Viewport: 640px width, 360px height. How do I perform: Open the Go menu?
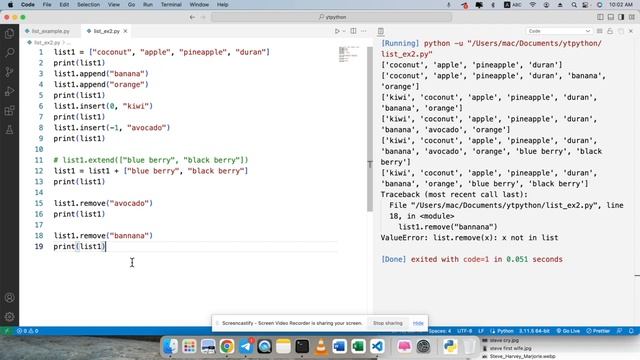point(131,4)
